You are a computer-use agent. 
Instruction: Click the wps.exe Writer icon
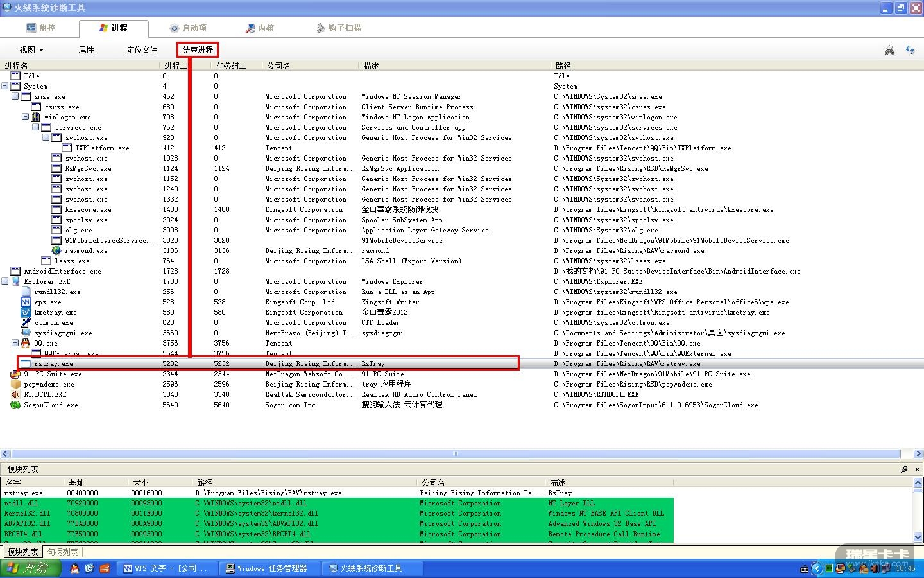pyautogui.click(x=26, y=302)
